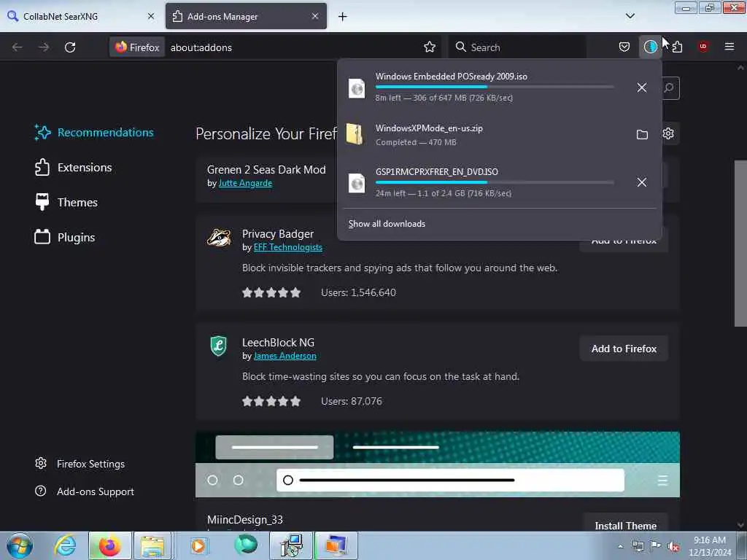This screenshot has height=560, width=747.
Task: Show hidden system tray icons
Action: pos(620,546)
